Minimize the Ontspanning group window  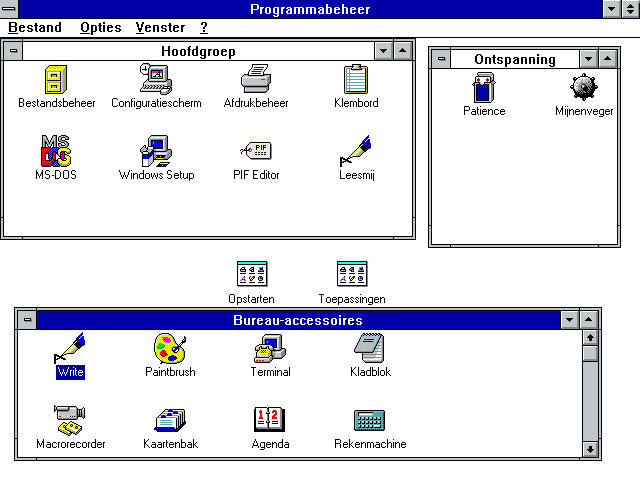[x=589, y=59]
